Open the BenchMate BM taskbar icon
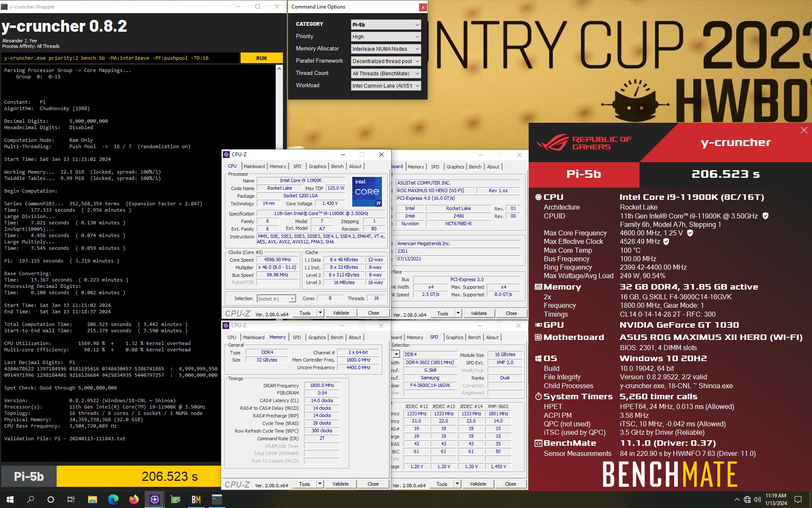The height and width of the screenshot is (508, 812). 196,500
